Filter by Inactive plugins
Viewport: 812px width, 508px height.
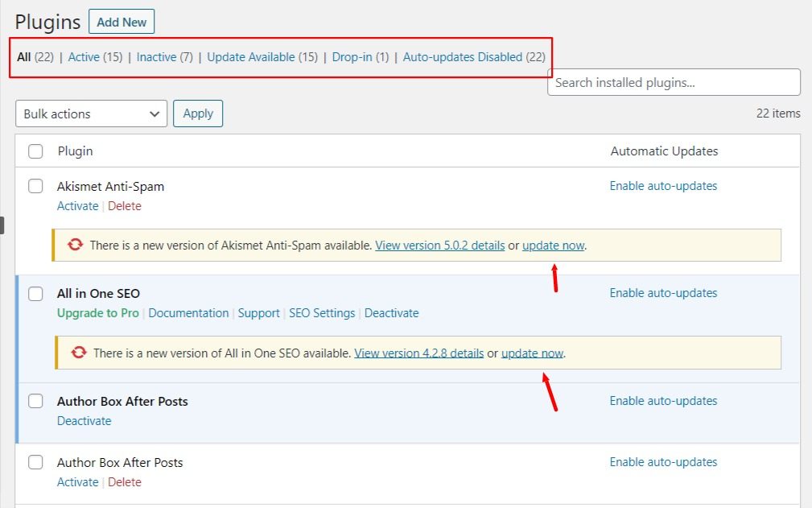(x=156, y=57)
